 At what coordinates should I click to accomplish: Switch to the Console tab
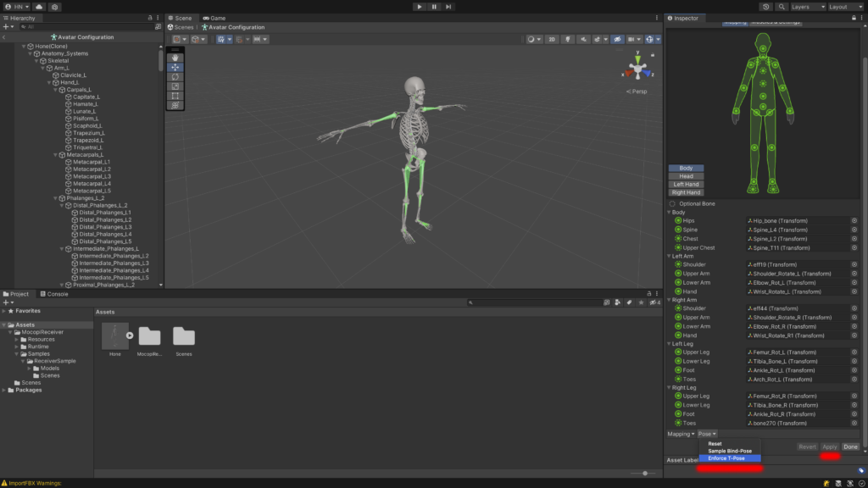(54, 294)
